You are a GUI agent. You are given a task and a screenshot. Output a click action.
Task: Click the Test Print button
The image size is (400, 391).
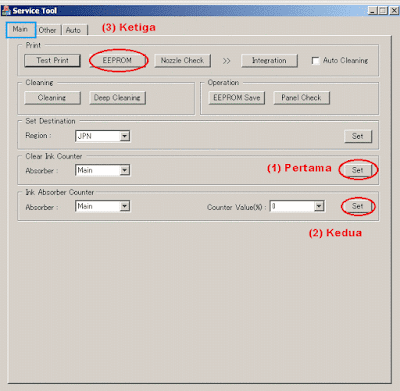point(52,60)
